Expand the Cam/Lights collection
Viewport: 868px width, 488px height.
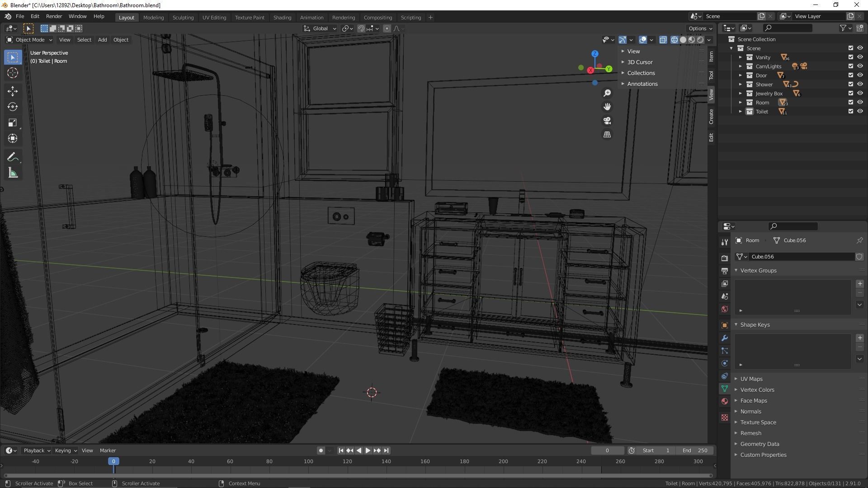[741, 66]
